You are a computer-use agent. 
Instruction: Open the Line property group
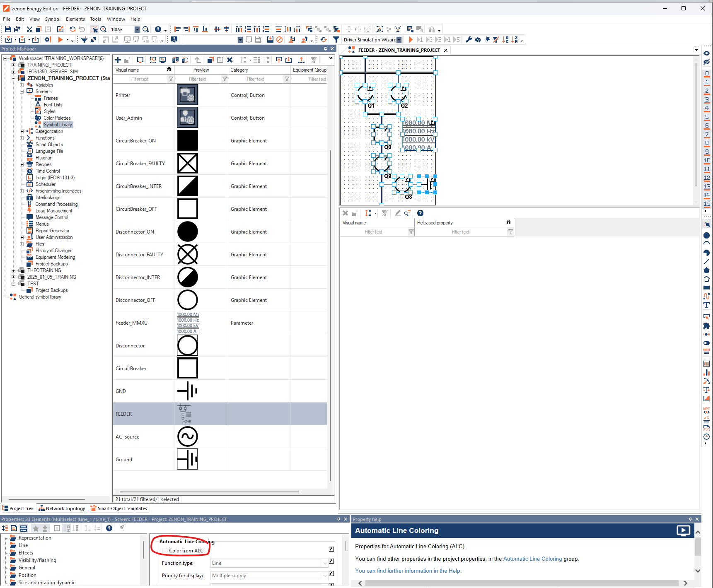(x=23, y=545)
